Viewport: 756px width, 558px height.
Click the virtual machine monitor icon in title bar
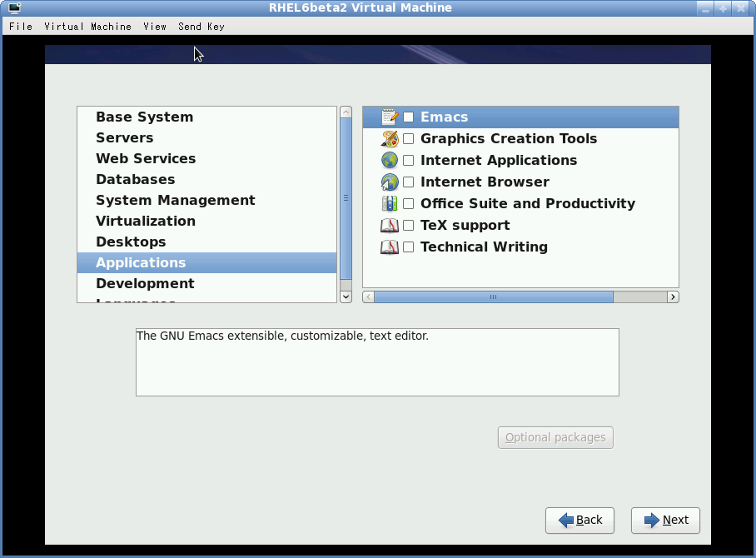pos(14,7)
